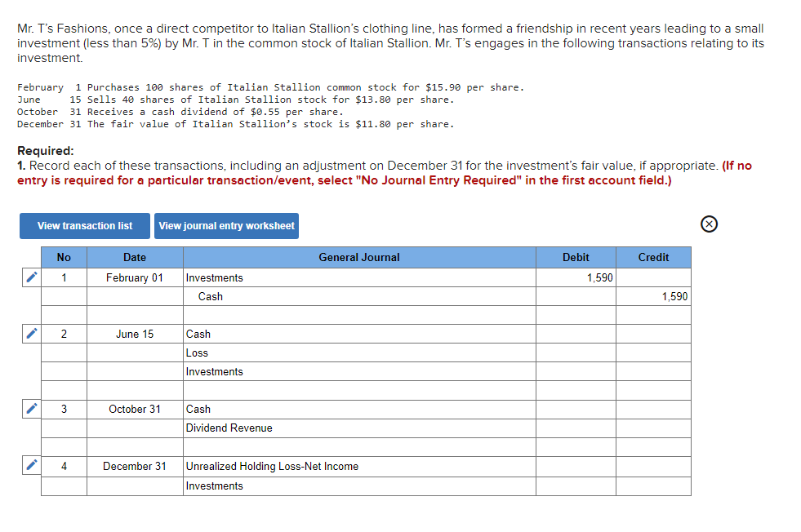Image resolution: width=801 pixels, height=532 pixels.
Task: Select the June 15 date cell
Action: point(135,334)
